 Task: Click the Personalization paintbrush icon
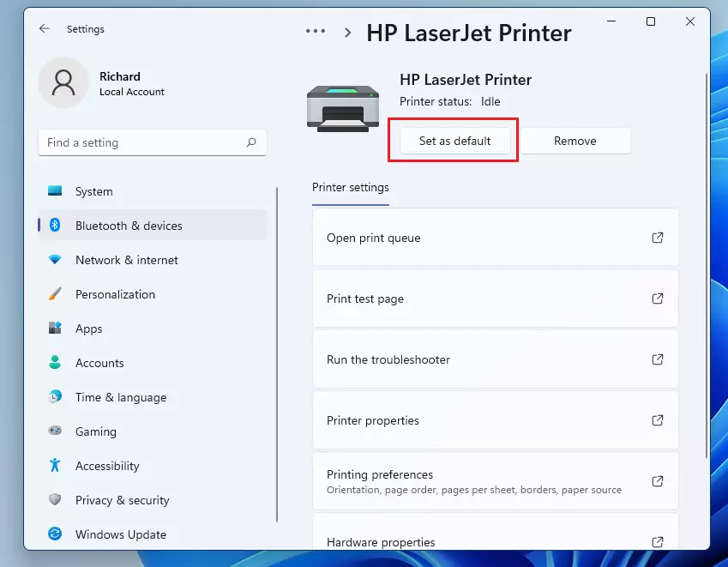(x=55, y=294)
